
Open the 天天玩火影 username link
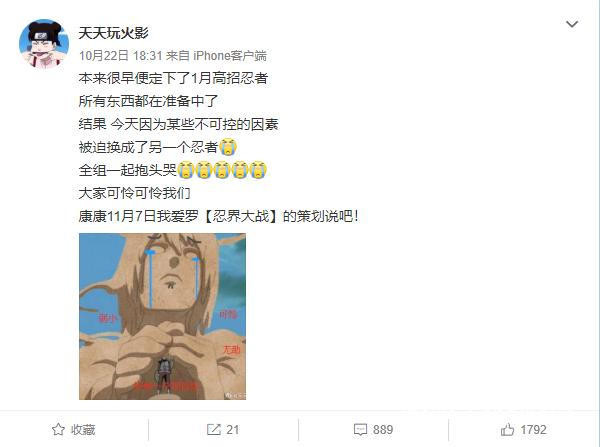(x=113, y=33)
